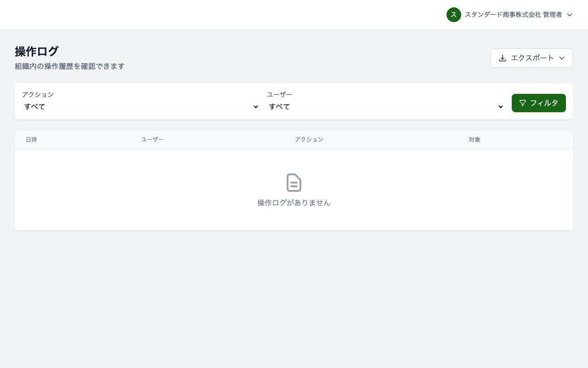The height and width of the screenshot is (368, 588).
Task: Open the スタンダード商事株式会社 管理者 account menu
Action: (513, 15)
